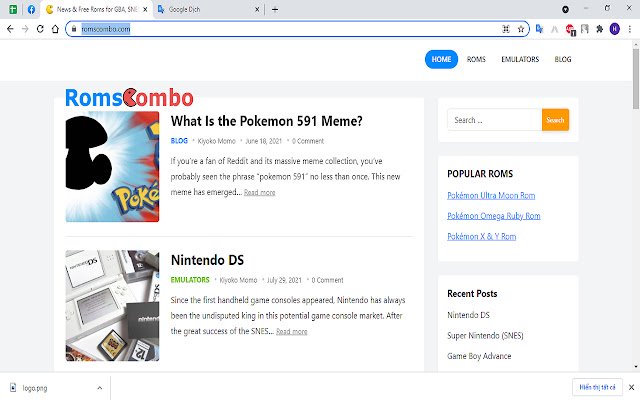640x400 pixels.
Task: Bookmark this page with star icon
Action: pyautogui.click(x=521, y=29)
